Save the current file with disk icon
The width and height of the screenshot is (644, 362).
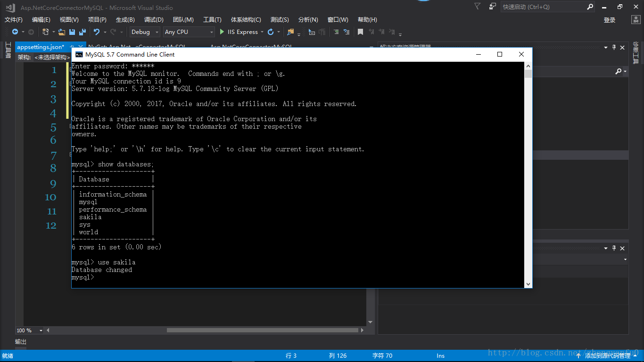point(72,32)
